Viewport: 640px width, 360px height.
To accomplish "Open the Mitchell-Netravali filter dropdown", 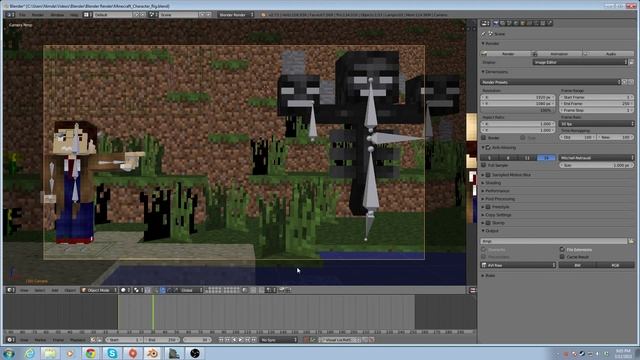I will [597, 158].
